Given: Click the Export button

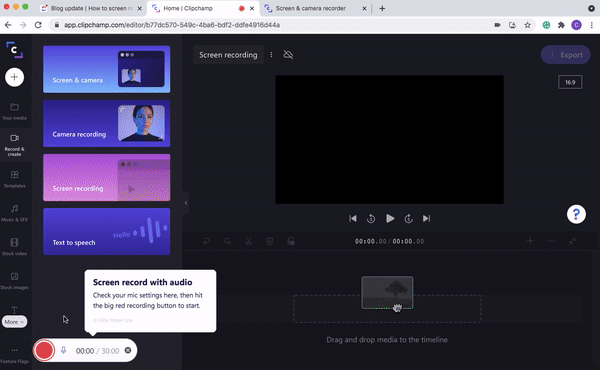Looking at the screenshot, I should [x=566, y=55].
